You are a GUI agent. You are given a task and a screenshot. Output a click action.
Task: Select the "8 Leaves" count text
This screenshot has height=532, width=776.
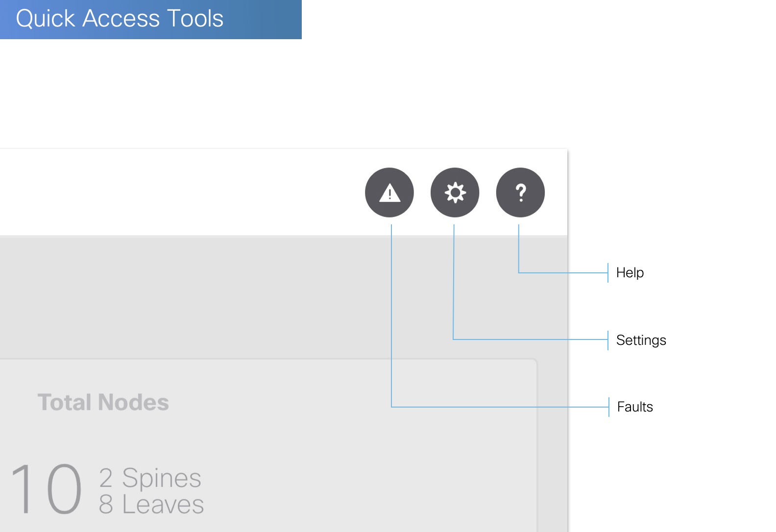click(x=151, y=505)
